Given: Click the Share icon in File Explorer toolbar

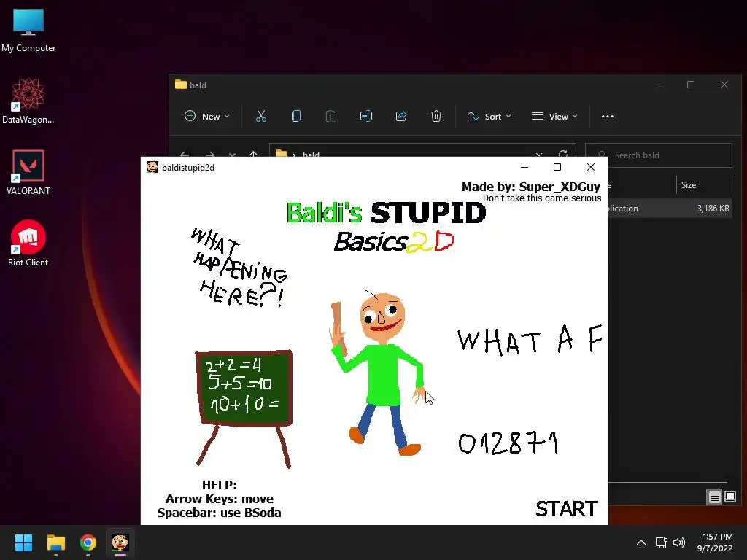Looking at the screenshot, I should (x=401, y=116).
